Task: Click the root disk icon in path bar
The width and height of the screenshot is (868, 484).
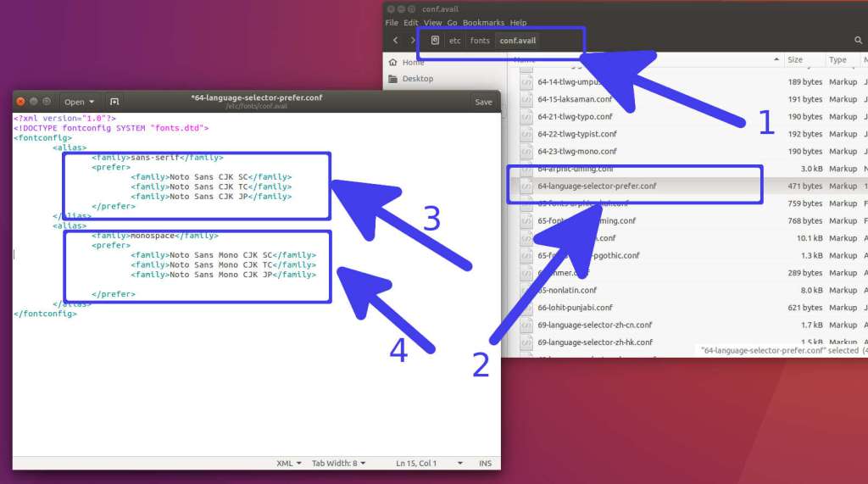Action: [x=435, y=41]
